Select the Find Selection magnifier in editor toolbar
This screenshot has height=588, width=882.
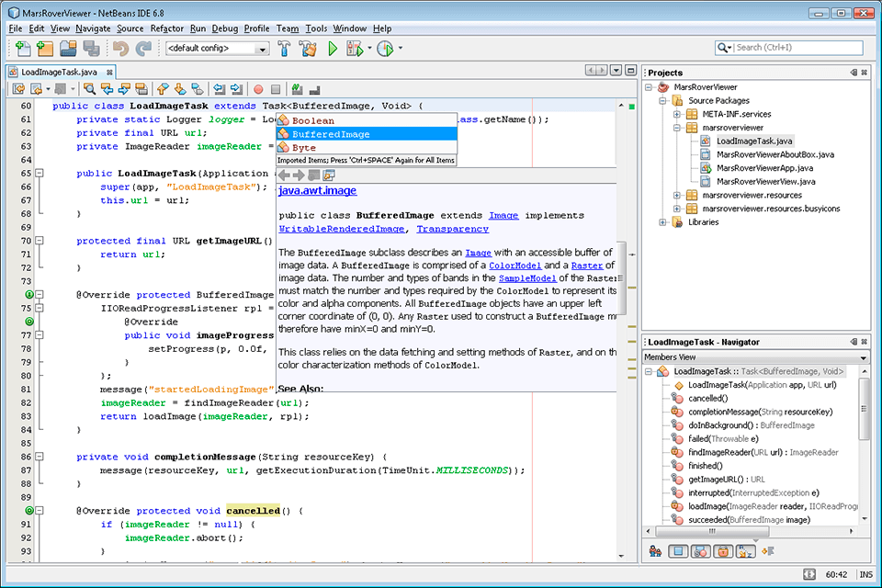[89, 88]
